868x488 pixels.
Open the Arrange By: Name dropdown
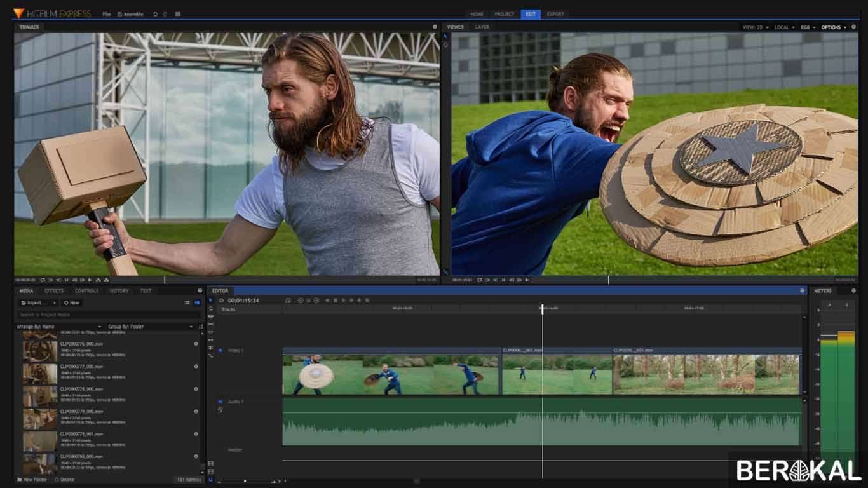coord(60,327)
